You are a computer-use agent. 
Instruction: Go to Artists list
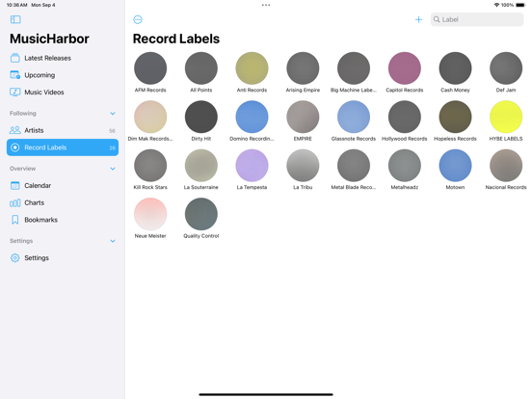[63, 130]
